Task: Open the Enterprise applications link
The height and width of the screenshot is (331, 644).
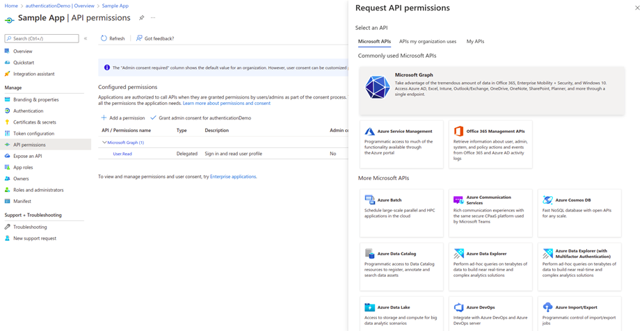Action: 233,177
